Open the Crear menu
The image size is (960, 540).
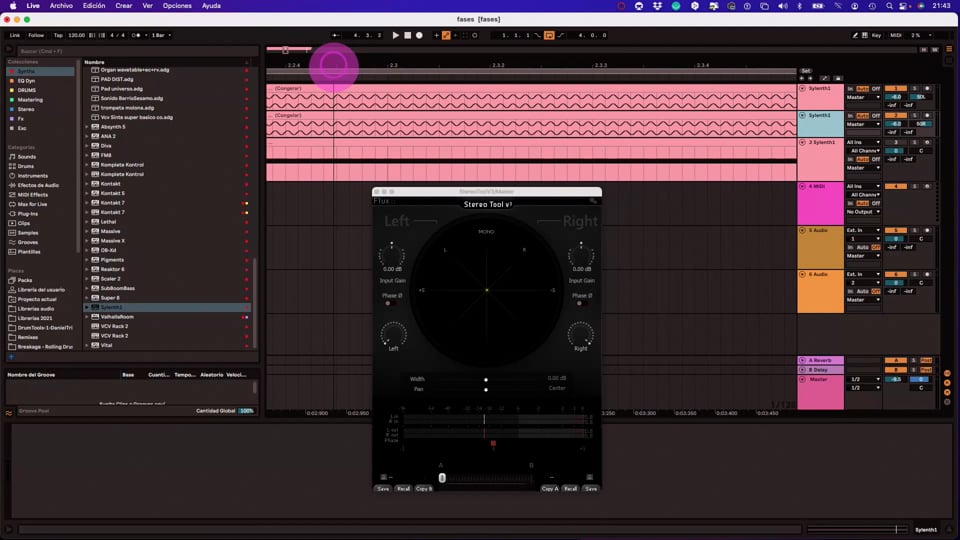click(124, 6)
